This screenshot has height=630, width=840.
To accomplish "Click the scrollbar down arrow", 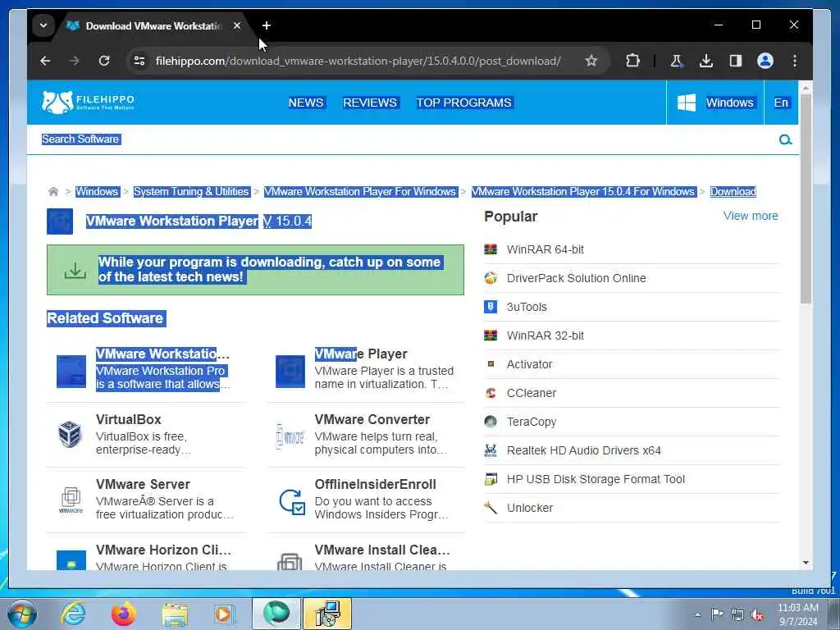I will tap(806, 563).
